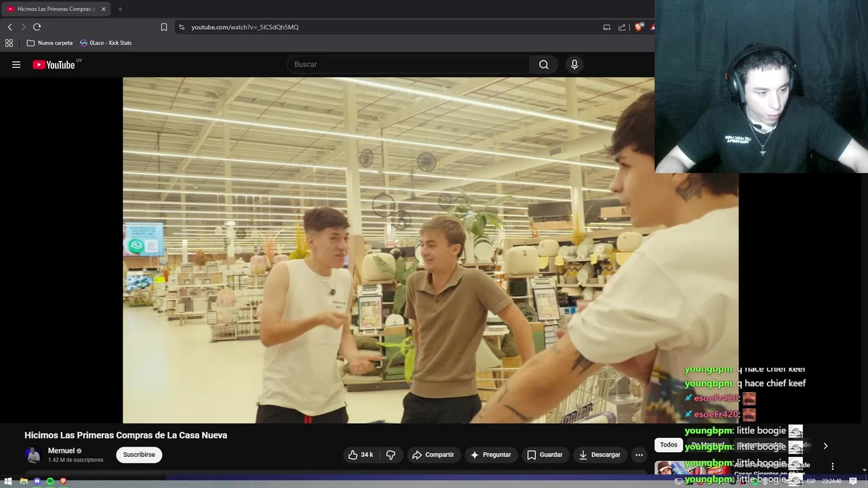
Task: Share the video via Compartir
Action: pos(433,455)
